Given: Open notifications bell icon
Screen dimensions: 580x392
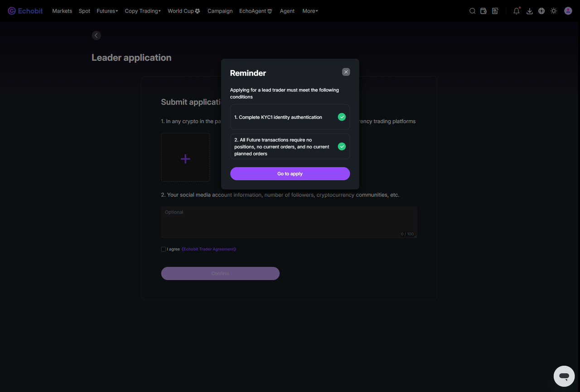Looking at the screenshot, I should pos(517,11).
